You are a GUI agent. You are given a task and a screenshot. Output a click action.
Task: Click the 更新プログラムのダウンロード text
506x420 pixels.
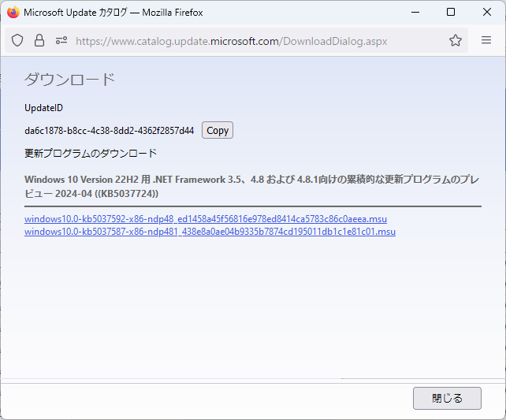click(91, 153)
